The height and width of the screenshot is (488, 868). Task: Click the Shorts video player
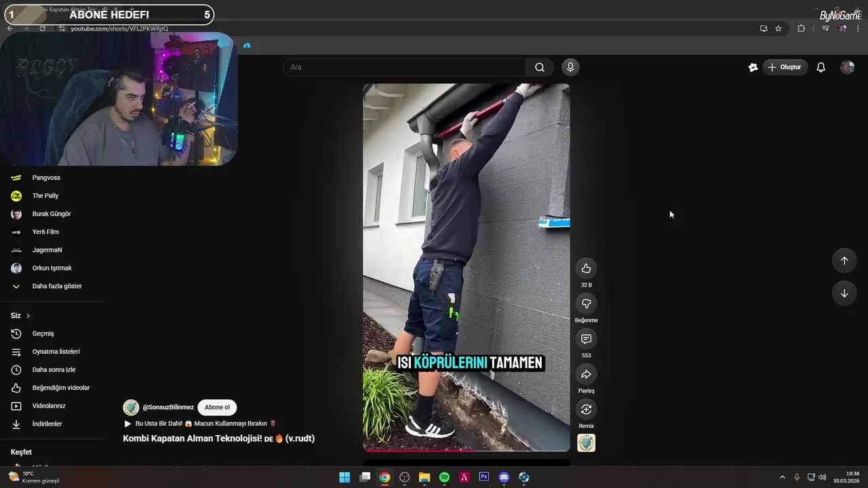466,267
